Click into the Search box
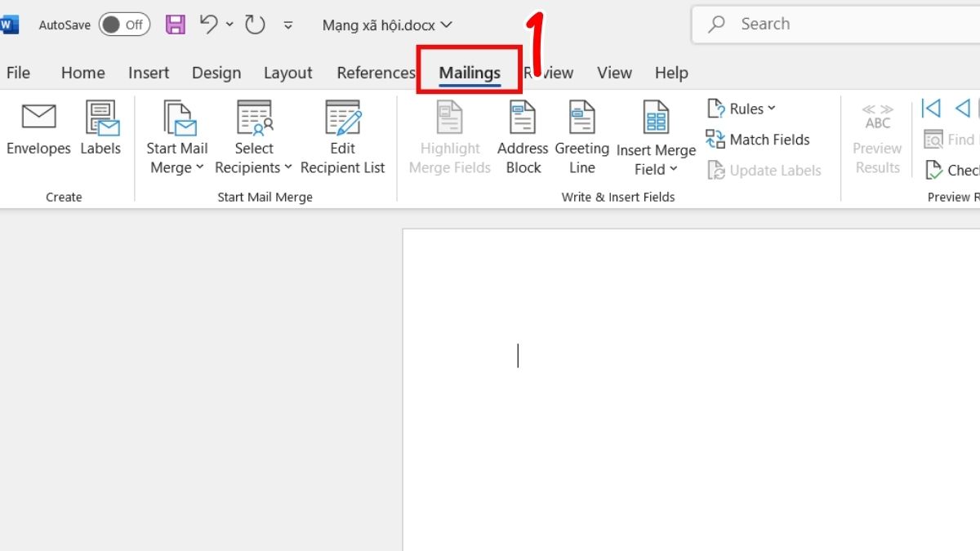 835,24
